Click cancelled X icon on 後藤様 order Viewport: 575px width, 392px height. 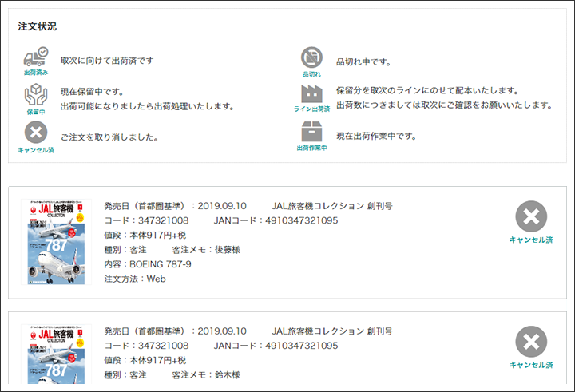[x=531, y=216]
